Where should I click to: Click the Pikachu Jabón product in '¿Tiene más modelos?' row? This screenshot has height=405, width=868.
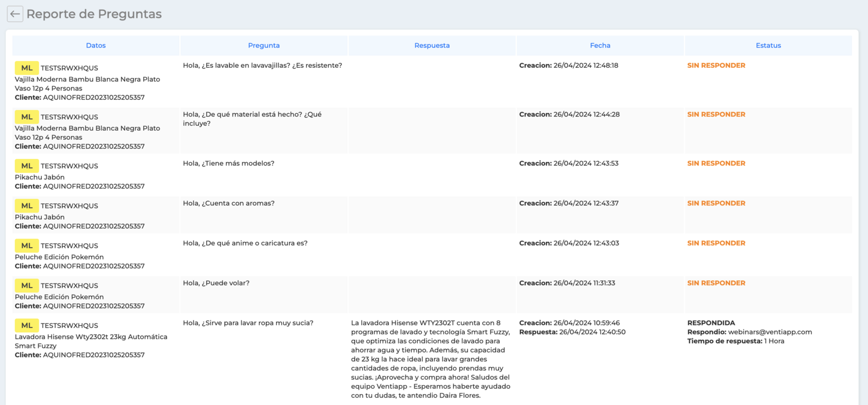(x=40, y=177)
